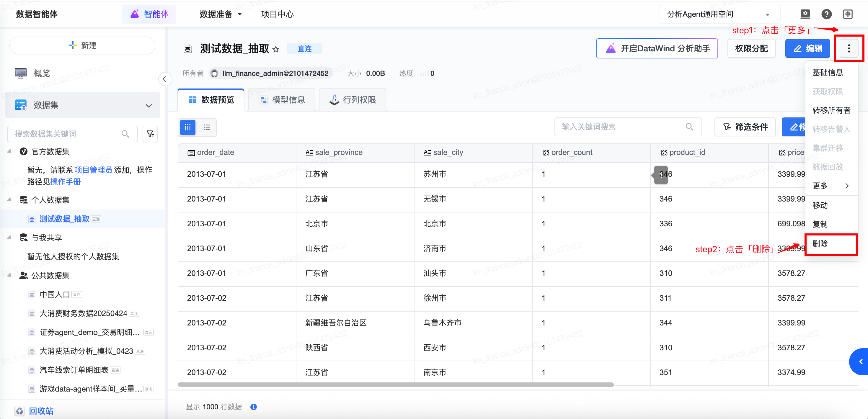The image size is (868, 419).
Task: Click owner llm_finance_admin@2101472452
Action: click(x=270, y=73)
